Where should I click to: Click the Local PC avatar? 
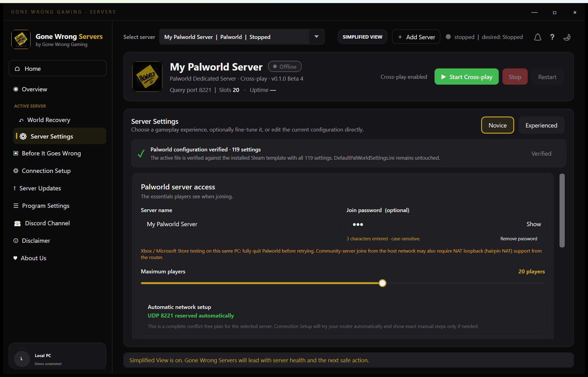21,359
